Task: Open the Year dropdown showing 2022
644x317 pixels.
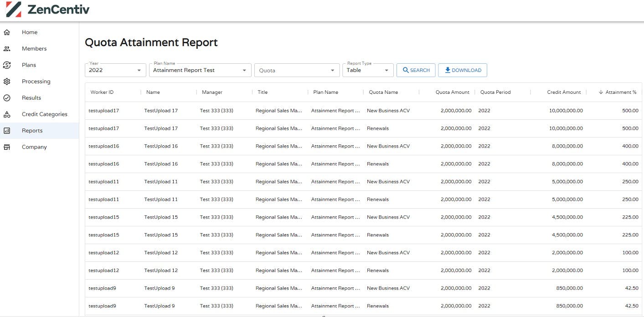Action: coord(115,70)
